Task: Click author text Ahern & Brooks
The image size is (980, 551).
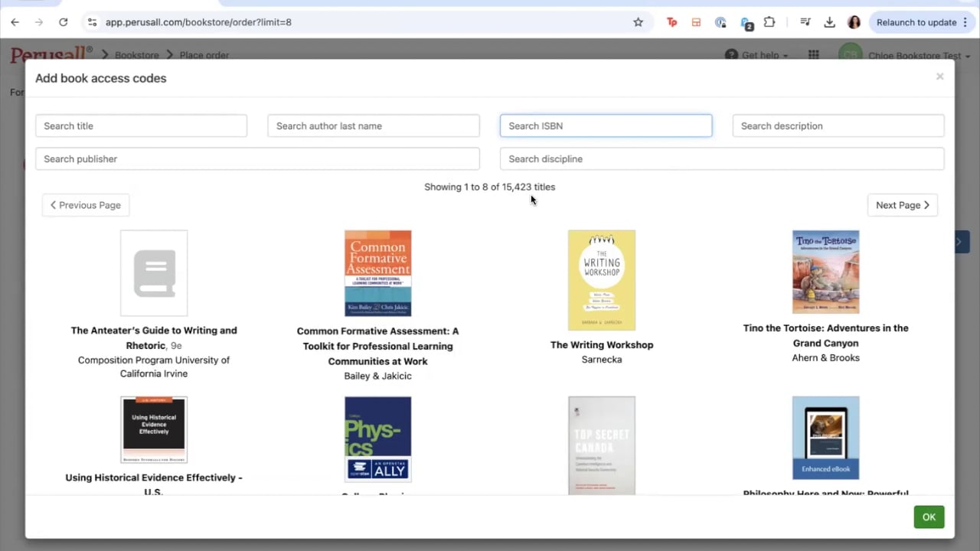Action: pos(825,357)
